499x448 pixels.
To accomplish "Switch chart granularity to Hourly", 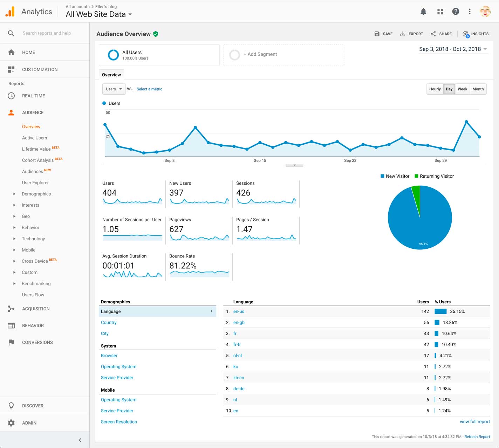I will pyautogui.click(x=435, y=89).
